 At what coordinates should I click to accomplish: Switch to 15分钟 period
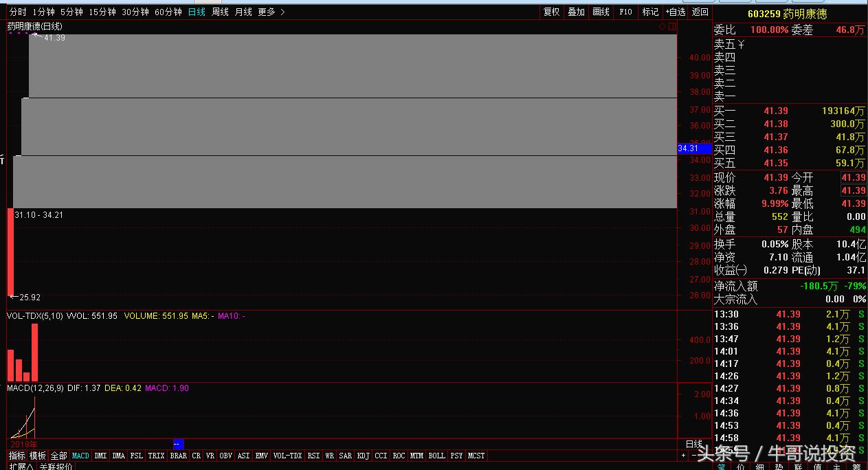pos(102,12)
